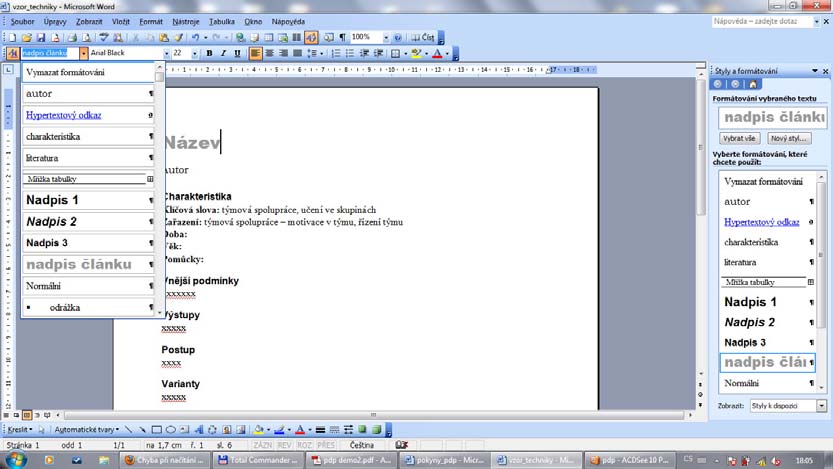This screenshot has height=469, width=833.
Task: Apply numbered list formatting
Action: click(x=336, y=53)
